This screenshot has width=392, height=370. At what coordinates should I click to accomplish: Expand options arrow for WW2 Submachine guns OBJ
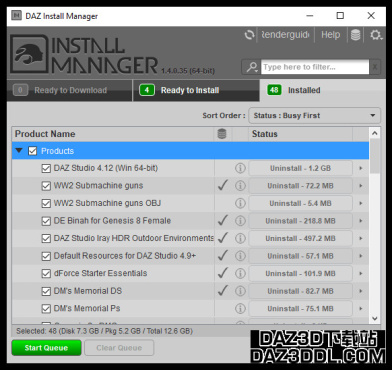tap(361, 203)
